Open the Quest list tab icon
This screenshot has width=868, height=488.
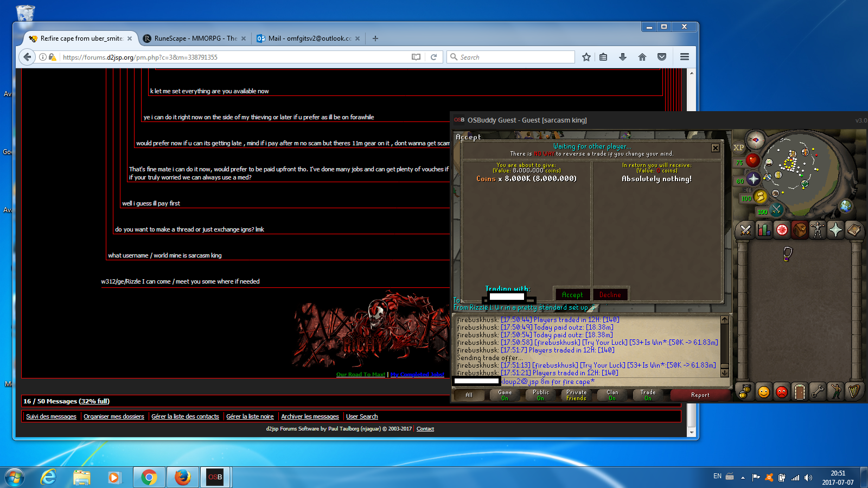pos(782,230)
